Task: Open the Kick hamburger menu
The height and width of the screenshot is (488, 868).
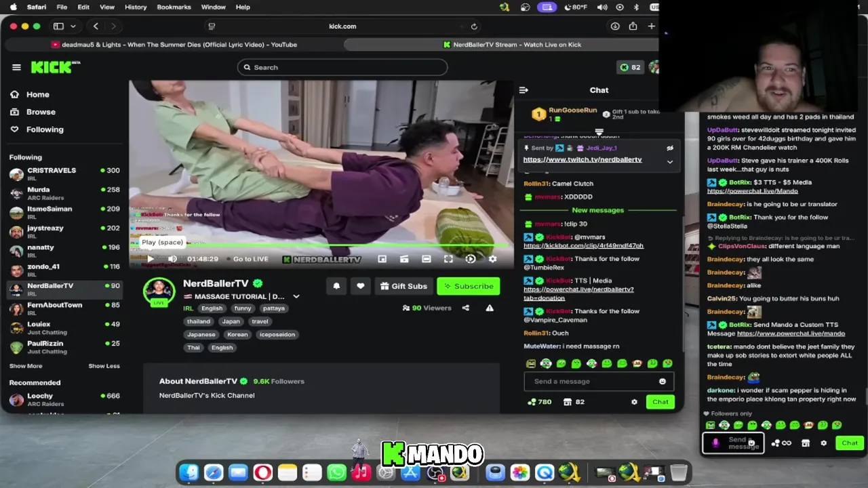Action: pos(16,67)
